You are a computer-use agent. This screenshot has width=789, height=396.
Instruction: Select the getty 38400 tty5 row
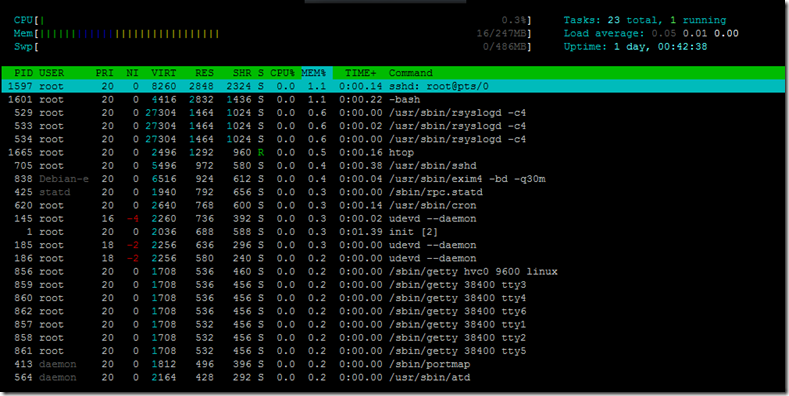[393, 351]
